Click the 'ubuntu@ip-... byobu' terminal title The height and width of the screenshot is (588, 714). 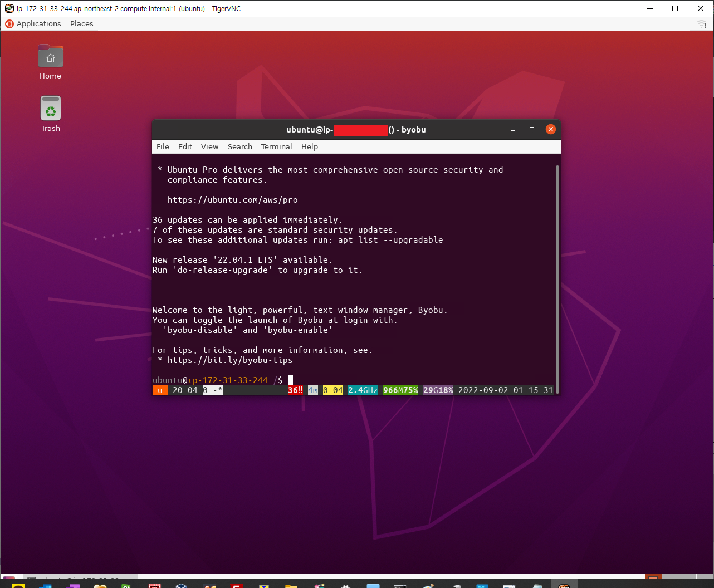(x=356, y=129)
